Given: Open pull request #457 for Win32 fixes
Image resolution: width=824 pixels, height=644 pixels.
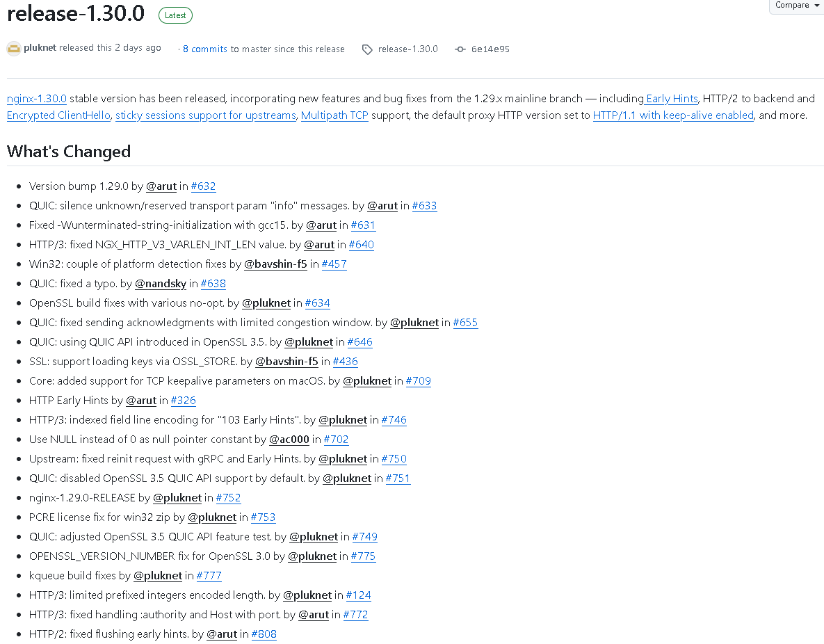Looking at the screenshot, I should pyautogui.click(x=334, y=264).
